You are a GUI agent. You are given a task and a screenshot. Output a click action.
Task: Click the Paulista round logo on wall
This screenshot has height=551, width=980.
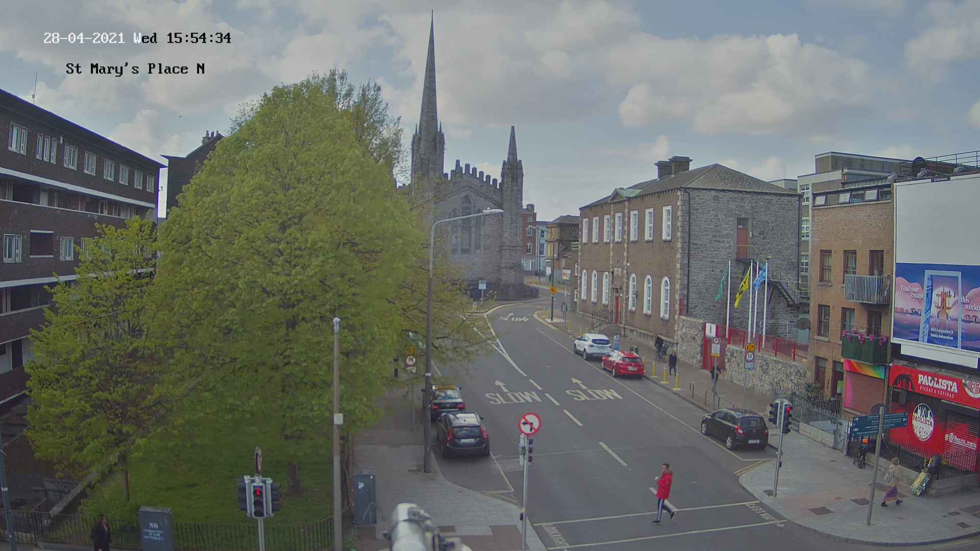coord(922,422)
